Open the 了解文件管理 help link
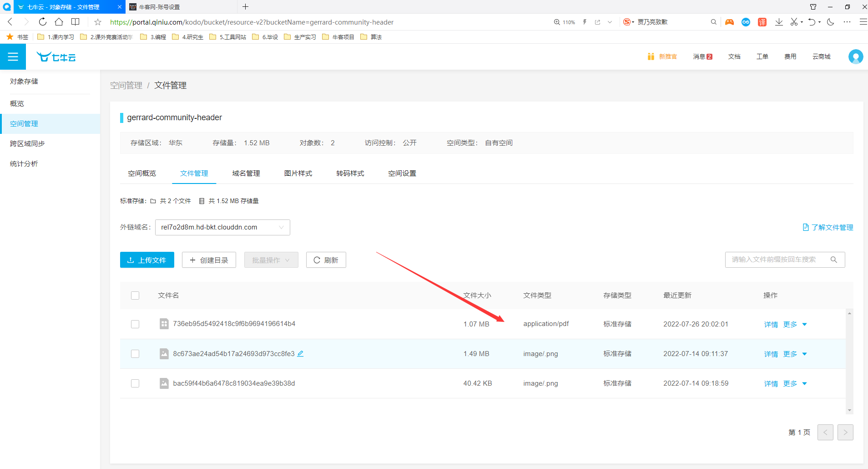Image resolution: width=868 pixels, height=469 pixels. click(828, 227)
